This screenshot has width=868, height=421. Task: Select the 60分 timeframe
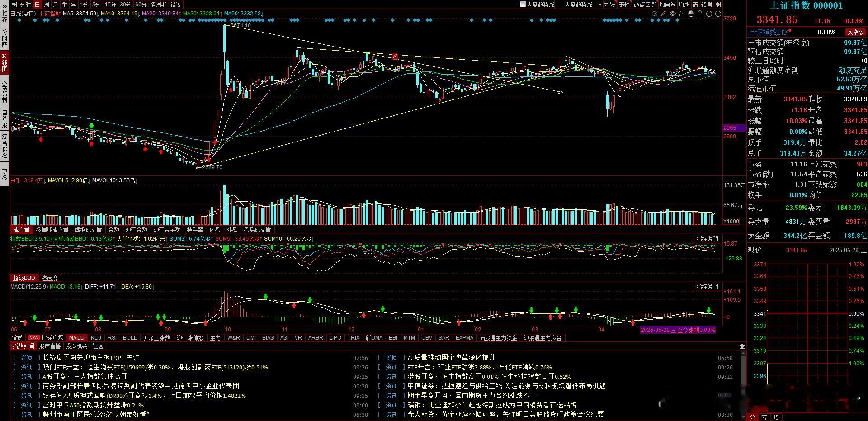(x=141, y=5)
